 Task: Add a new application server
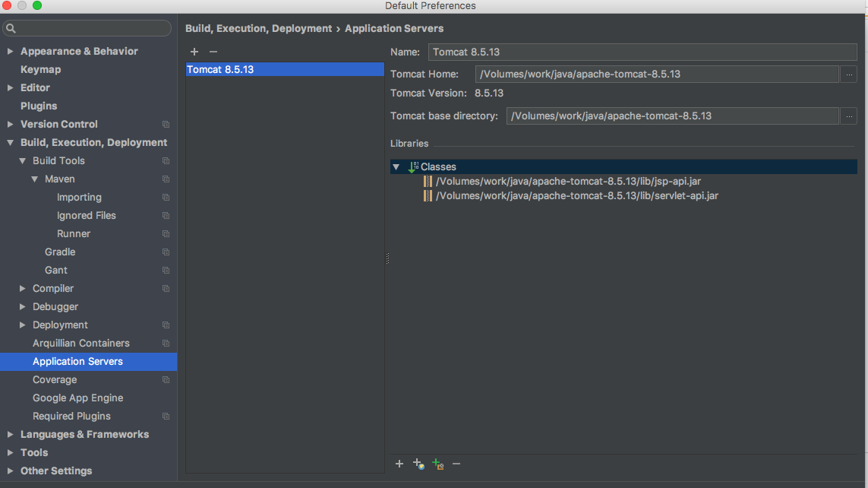(x=194, y=52)
